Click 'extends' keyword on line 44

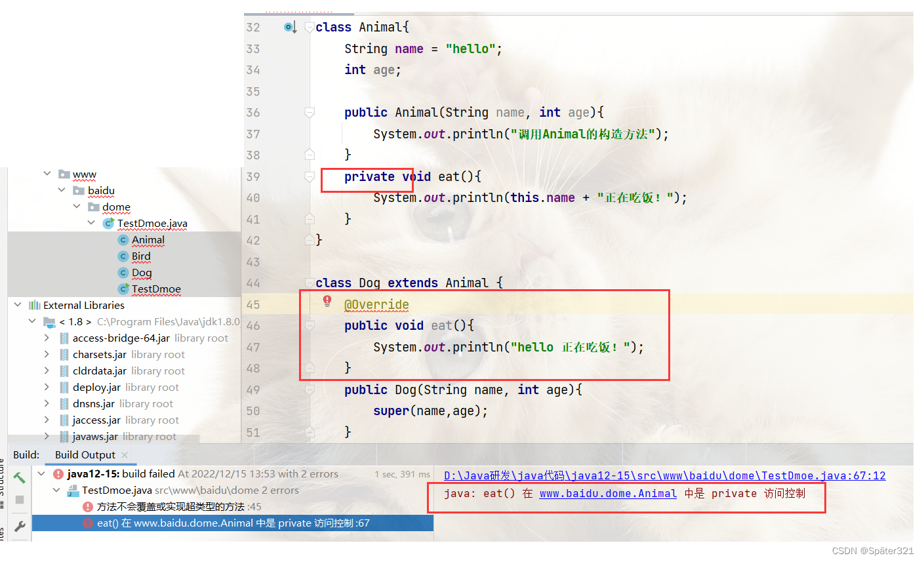(412, 283)
